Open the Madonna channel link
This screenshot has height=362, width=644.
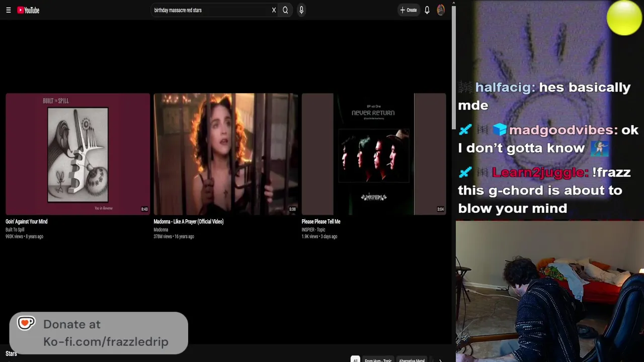pos(161,230)
